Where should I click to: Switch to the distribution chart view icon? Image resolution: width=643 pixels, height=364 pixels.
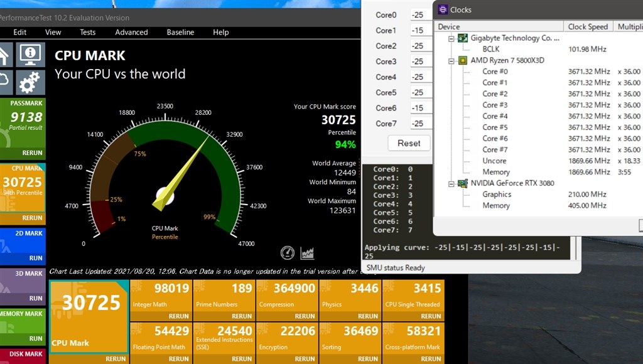click(307, 253)
